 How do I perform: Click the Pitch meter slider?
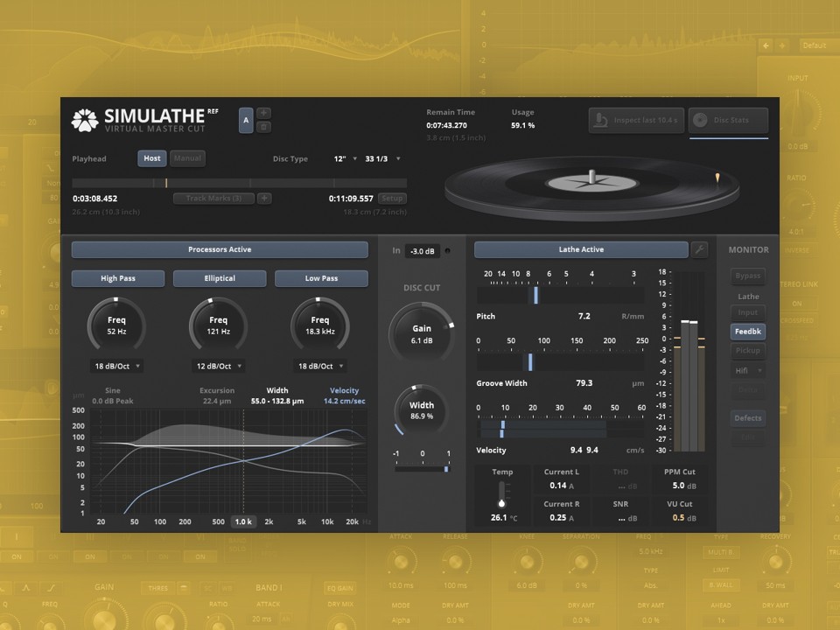(x=560, y=295)
